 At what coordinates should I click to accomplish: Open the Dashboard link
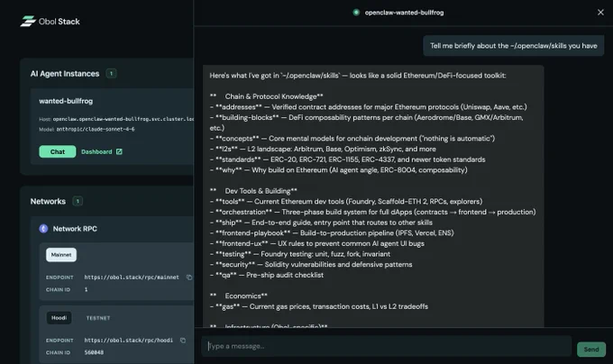point(96,151)
